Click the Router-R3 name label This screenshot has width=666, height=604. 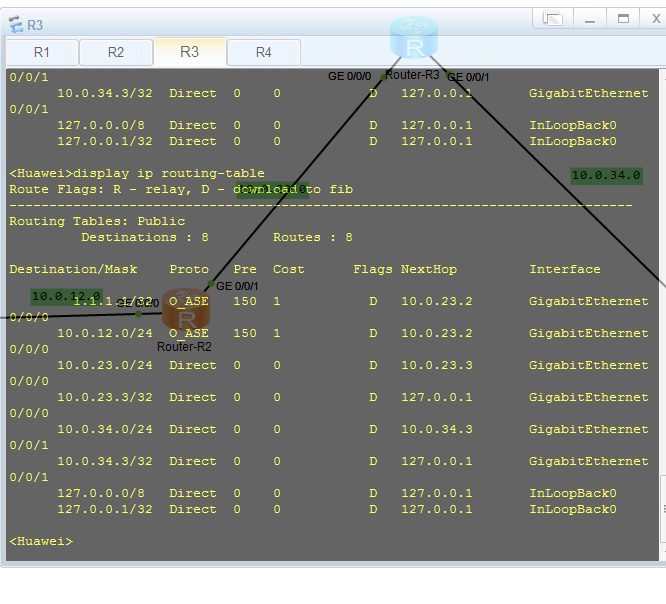coord(412,75)
